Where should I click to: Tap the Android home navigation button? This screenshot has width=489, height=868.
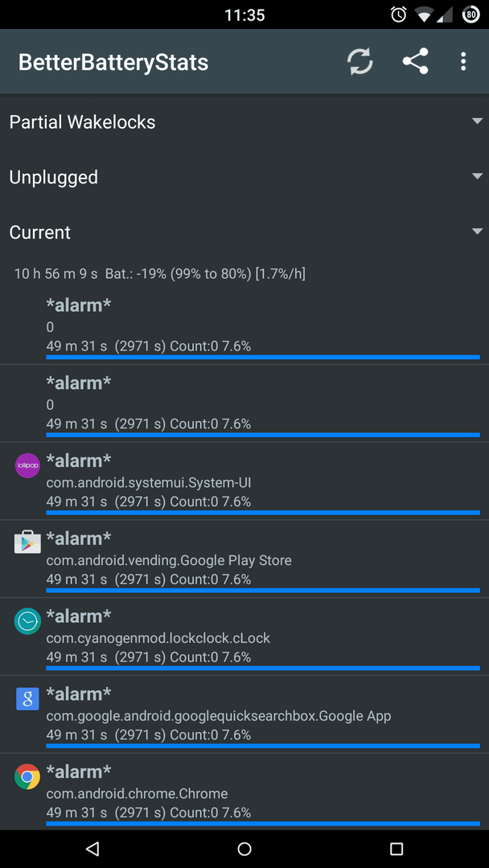coord(244,849)
